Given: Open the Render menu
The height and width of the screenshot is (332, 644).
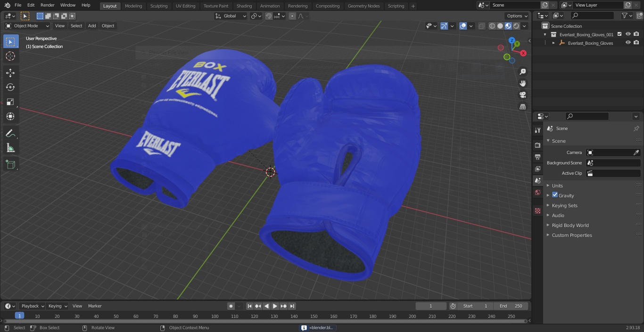Looking at the screenshot, I should pyautogui.click(x=48, y=5).
